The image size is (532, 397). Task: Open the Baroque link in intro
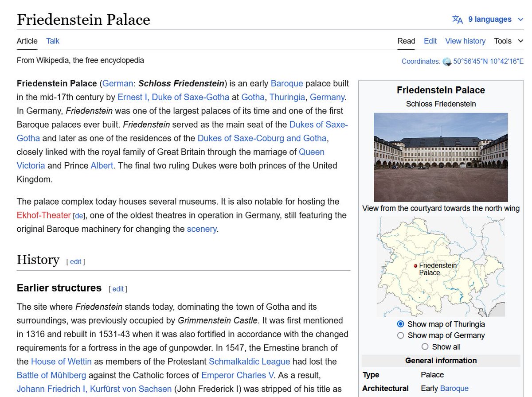(287, 83)
